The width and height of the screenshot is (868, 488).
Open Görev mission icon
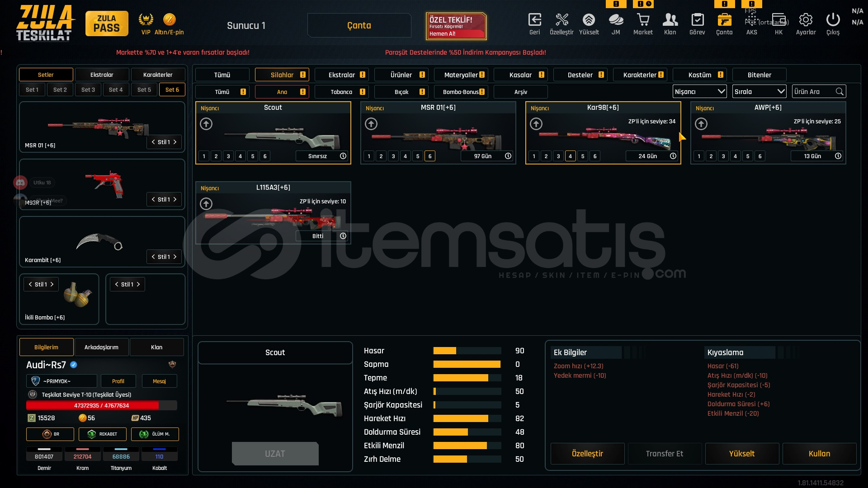(x=697, y=20)
